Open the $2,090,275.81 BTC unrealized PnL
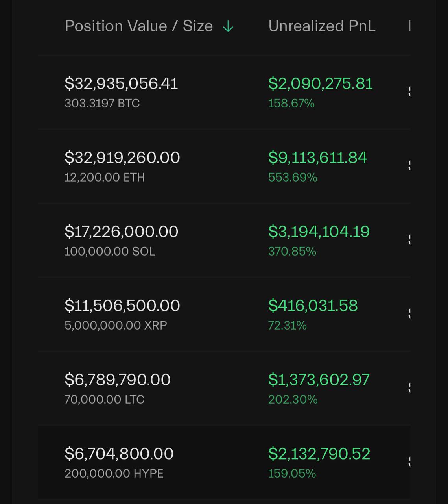This screenshot has width=448, height=504. [x=320, y=83]
